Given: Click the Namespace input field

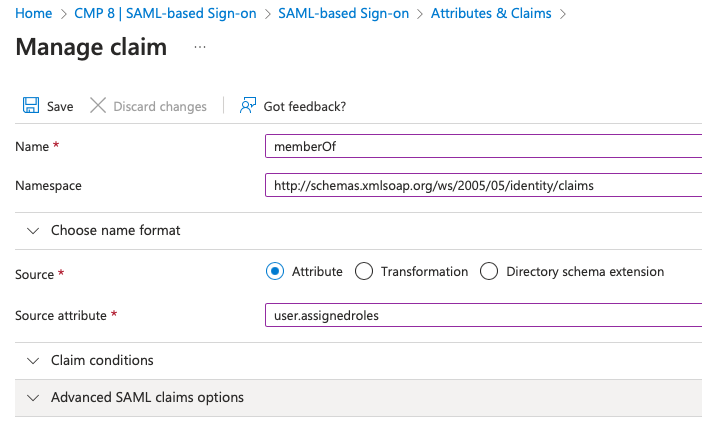Looking at the screenshot, I should [484, 185].
